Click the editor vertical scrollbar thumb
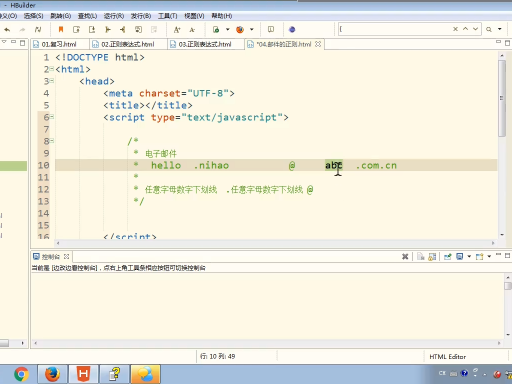The image size is (512, 384). point(502,98)
